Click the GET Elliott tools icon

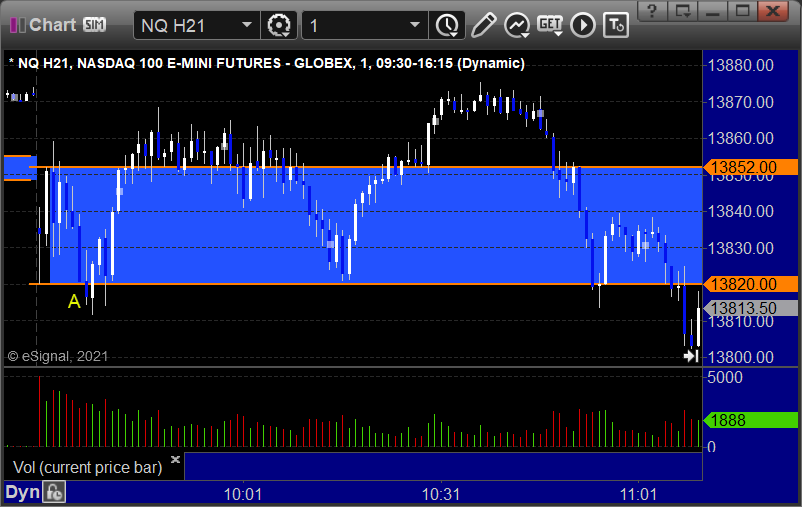[x=550, y=25]
